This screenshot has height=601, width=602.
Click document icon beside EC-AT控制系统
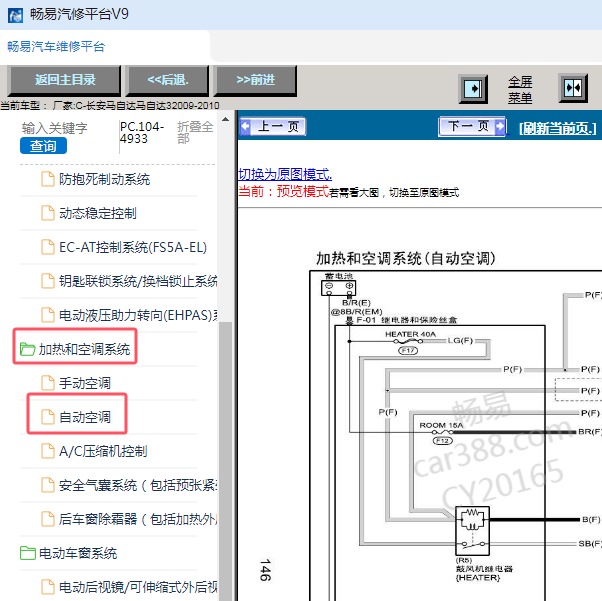(48, 247)
